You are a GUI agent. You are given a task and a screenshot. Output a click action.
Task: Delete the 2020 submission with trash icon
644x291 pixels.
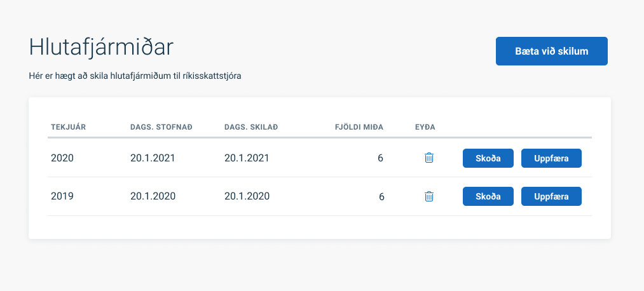pos(428,158)
